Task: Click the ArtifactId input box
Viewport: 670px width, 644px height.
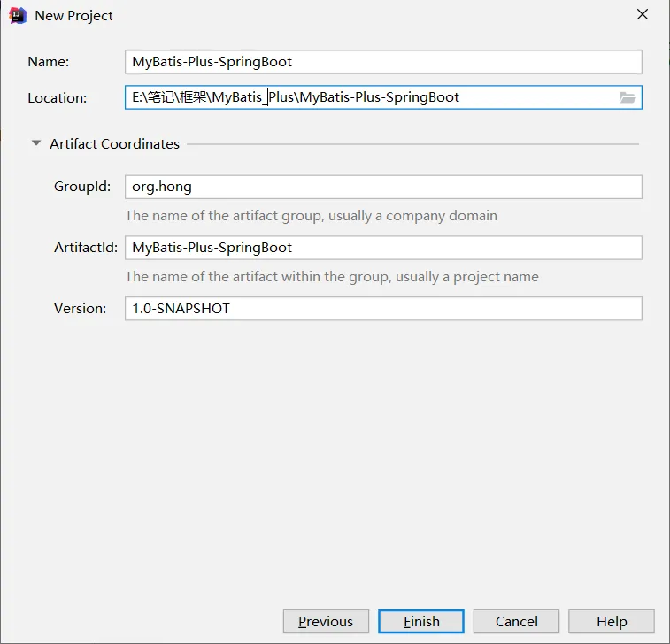Action: coord(382,248)
